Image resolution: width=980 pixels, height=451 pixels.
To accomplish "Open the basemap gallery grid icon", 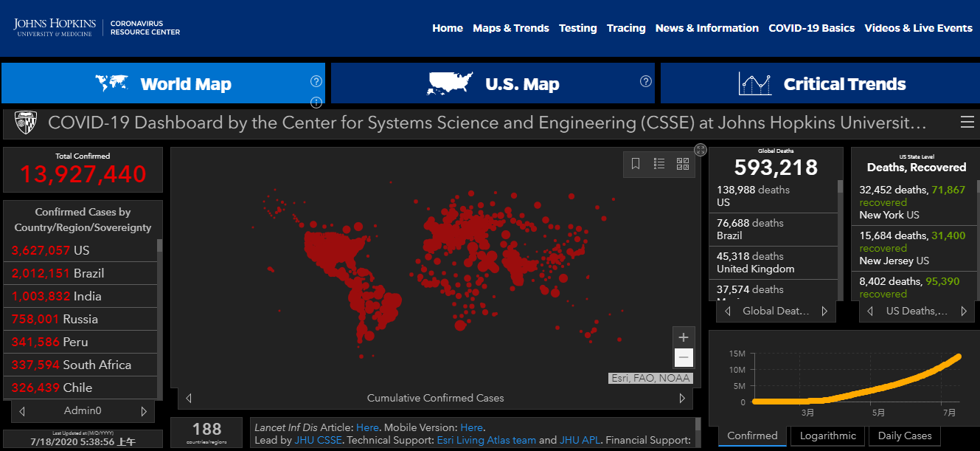I will (x=682, y=165).
